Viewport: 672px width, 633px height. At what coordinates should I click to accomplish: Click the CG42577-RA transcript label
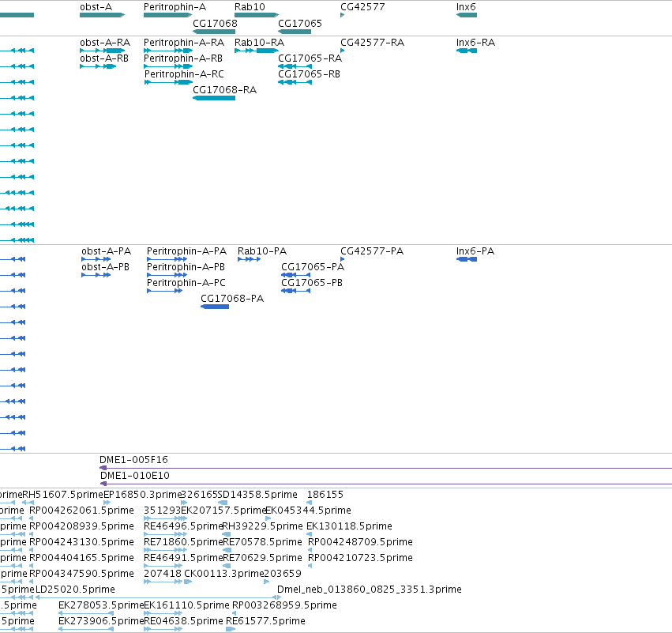point(372,43)
